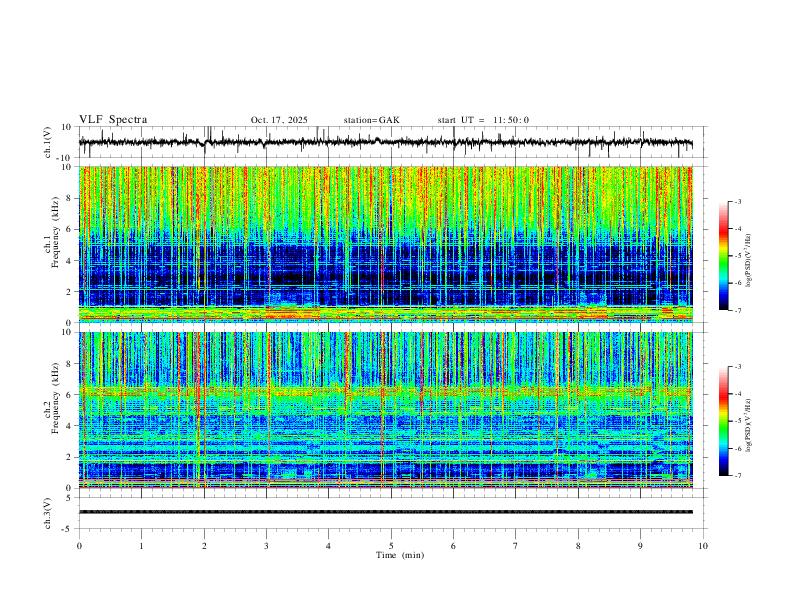Image resolution: width=792 pixels, height=612 pixels.
Task: Click the ch.2 color bar "log(PSD)" label
Action: (x=749, y=426)
